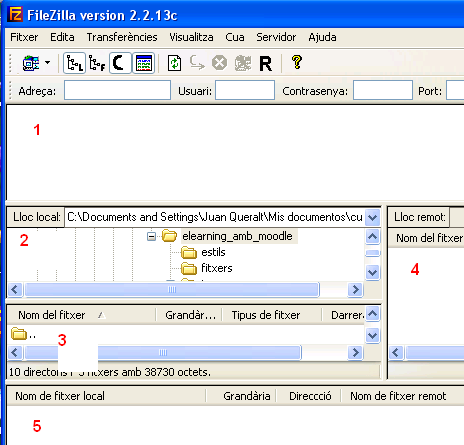Click the disconnect from server icon
Screen dimensions: 464x445
coord(243,63)
